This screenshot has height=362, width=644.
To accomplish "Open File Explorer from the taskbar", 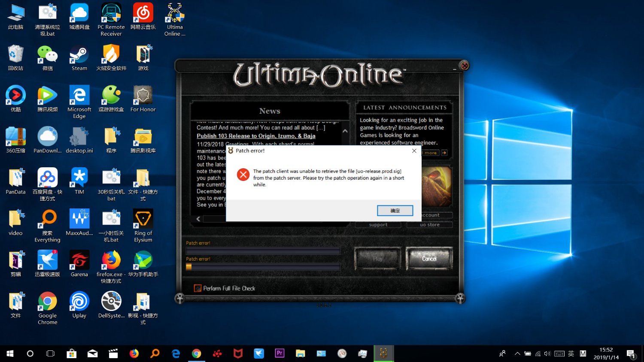I will click(x=300, y=353).
